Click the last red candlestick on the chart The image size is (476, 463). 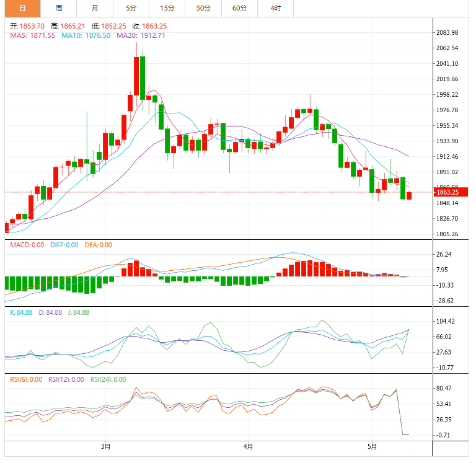click(409, 195)
